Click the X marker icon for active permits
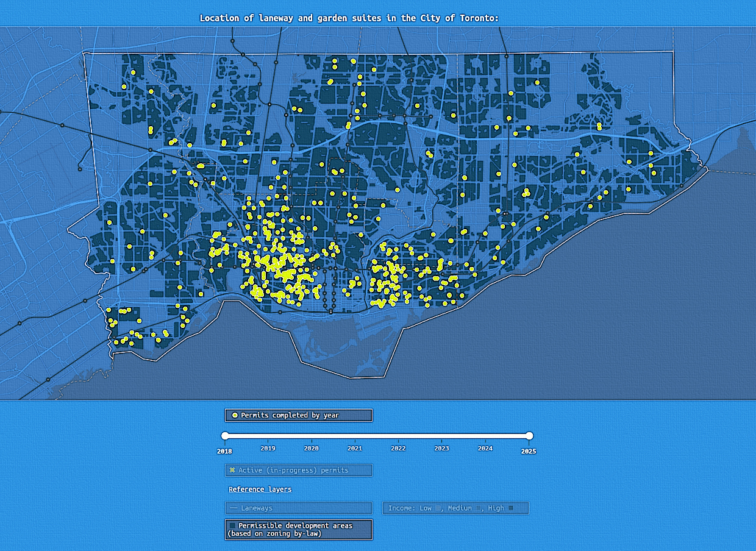This screenshot has width=756, height=551. [232, 471]
